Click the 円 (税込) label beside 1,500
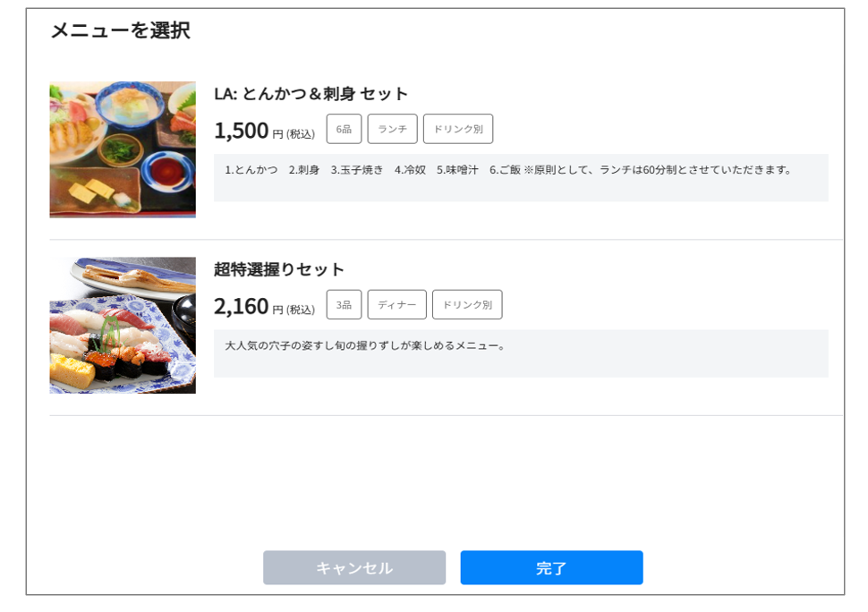Screen dimensions: 868x612 click(x=294, y=134)
